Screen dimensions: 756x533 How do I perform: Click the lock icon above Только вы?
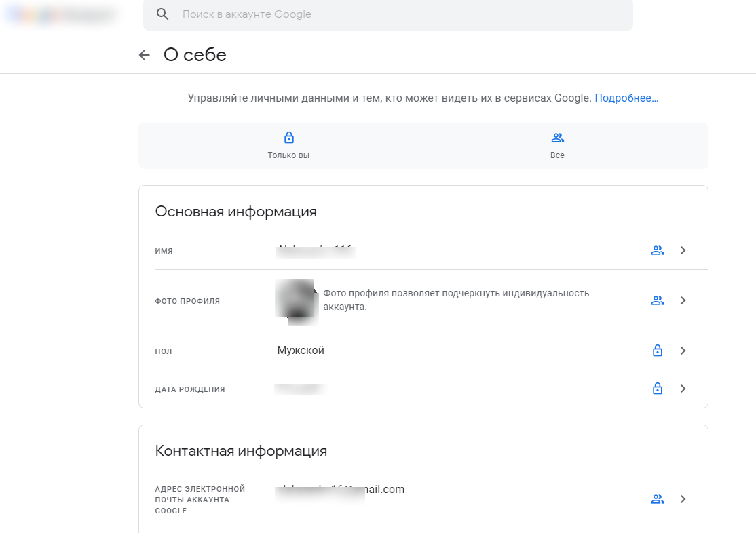click(289, 138)
